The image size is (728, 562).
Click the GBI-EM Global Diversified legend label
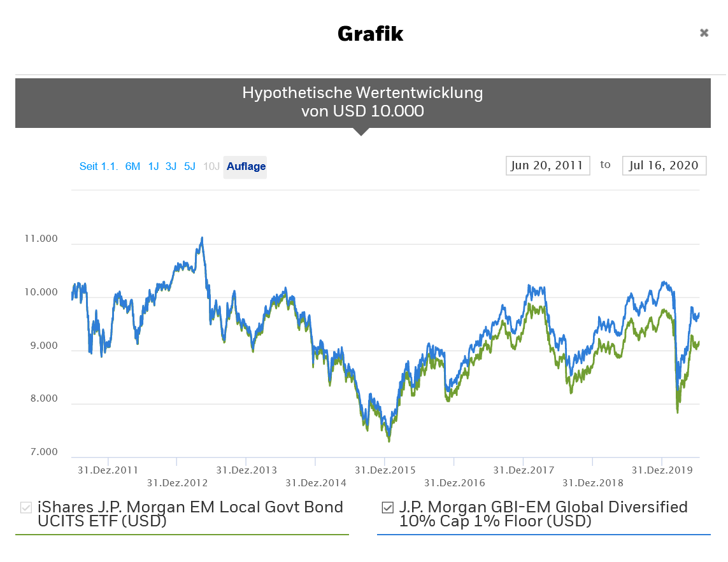coord(543,514)
